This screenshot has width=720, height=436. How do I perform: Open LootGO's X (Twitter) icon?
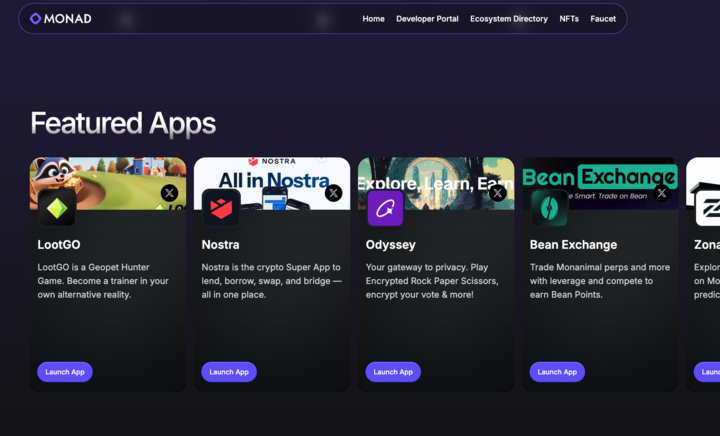click(x=169, y=193)
